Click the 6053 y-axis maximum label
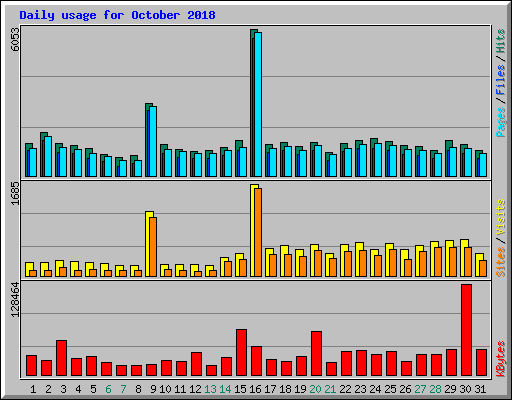Screen dimensions: 512x400 coord(15,39)
